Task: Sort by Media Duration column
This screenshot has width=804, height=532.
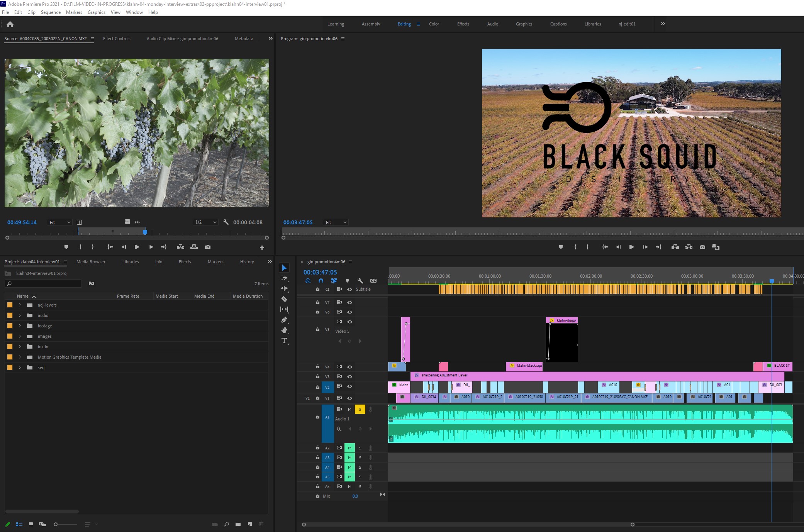Action: click(248, 296)
